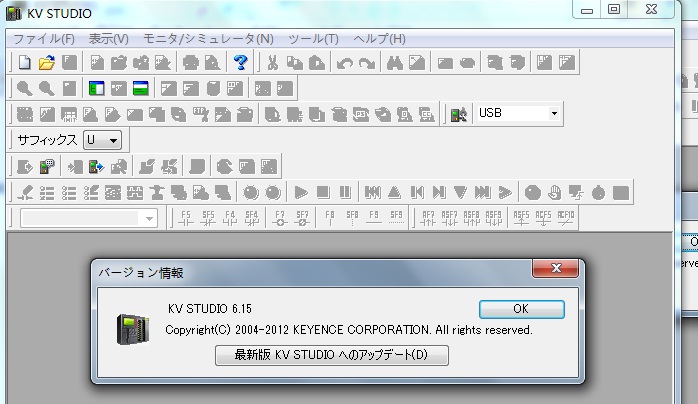The width and height of the screenshot is (698, 404).
Task: Open the ツール(T) menu
Action: [x=313, y=39]
